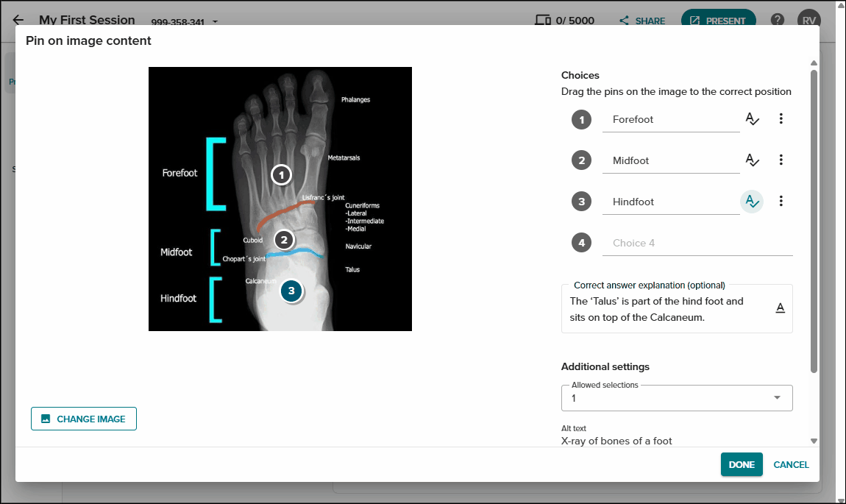Screen dimensions: 846x504
Task: Click the number 3 badge beside Hindfoot
Action: (x=582, y=202)
